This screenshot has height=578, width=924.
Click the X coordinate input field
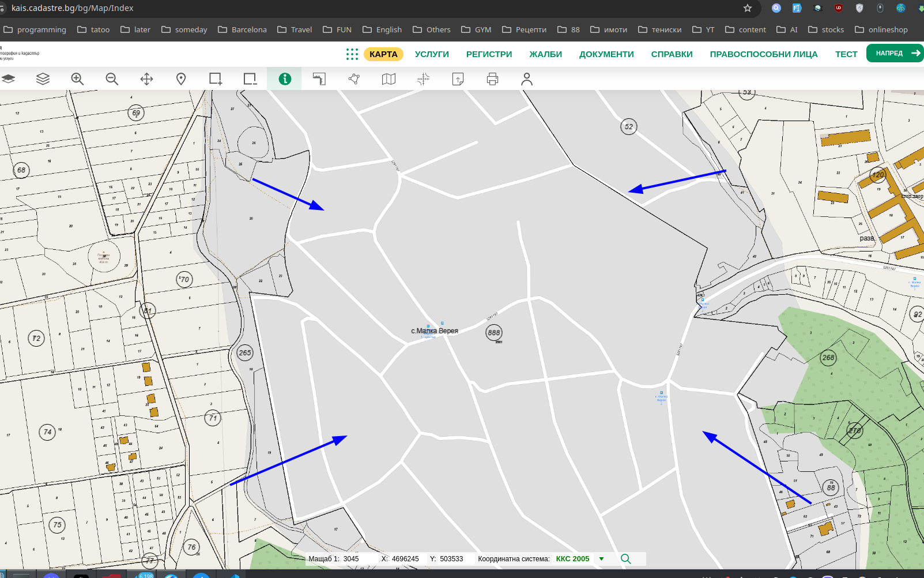(405, 559)
